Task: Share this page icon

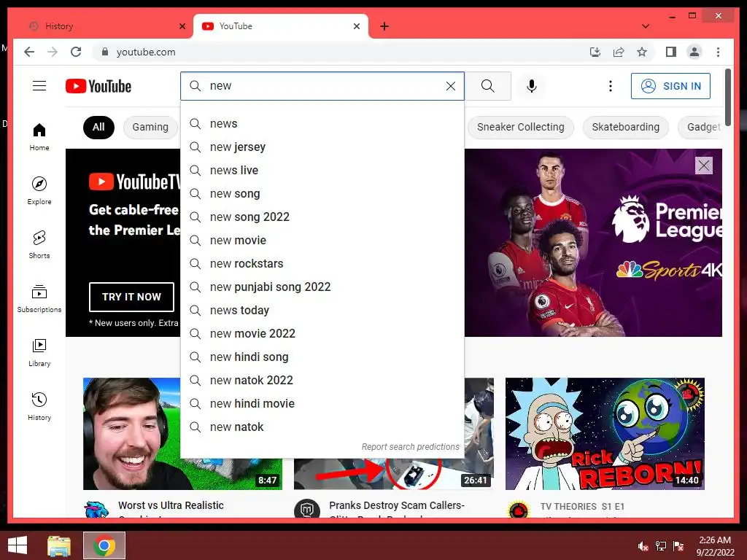Action: coord(619,52)
